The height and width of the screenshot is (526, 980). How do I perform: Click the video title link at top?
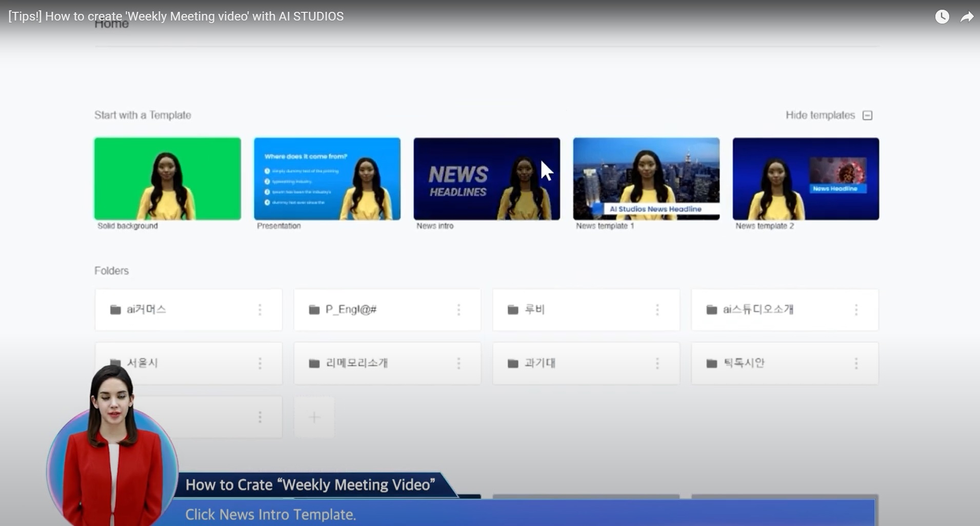176,16
